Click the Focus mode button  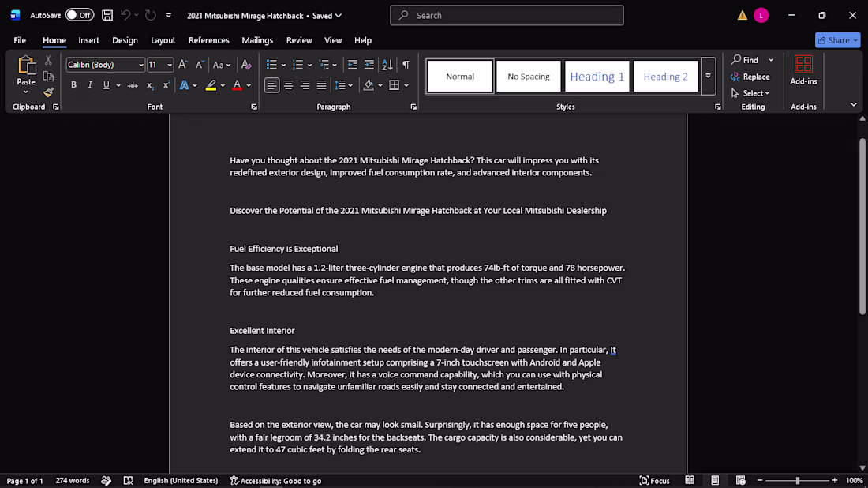tap(654, 481)
